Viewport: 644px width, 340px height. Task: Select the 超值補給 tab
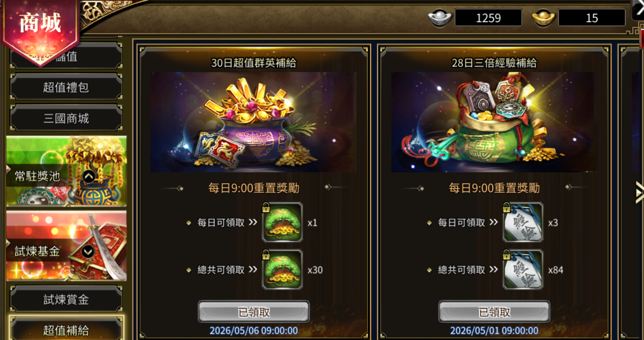pos(66,329)
